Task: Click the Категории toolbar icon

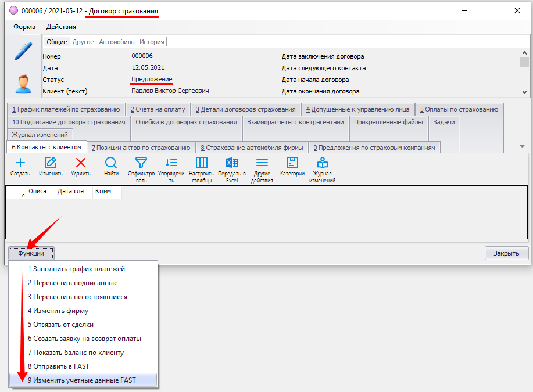Action: 292,163
